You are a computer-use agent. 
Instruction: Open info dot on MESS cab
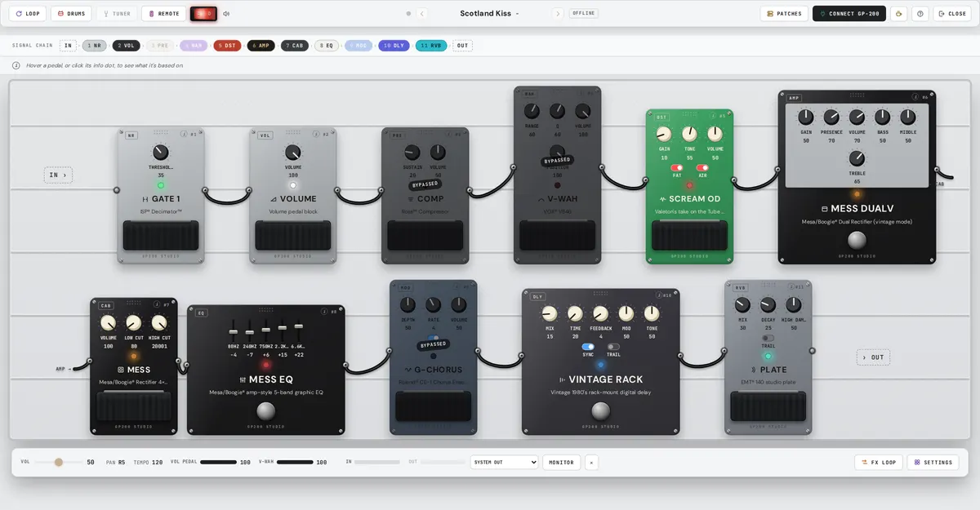pos(157,305)
